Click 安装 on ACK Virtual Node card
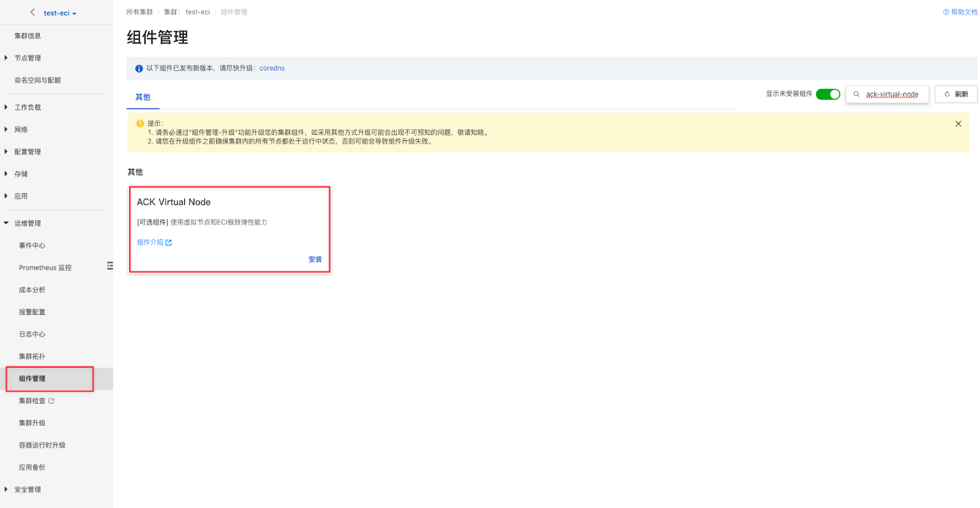Viewport: 980px width, 508px height. coord(315,260)
